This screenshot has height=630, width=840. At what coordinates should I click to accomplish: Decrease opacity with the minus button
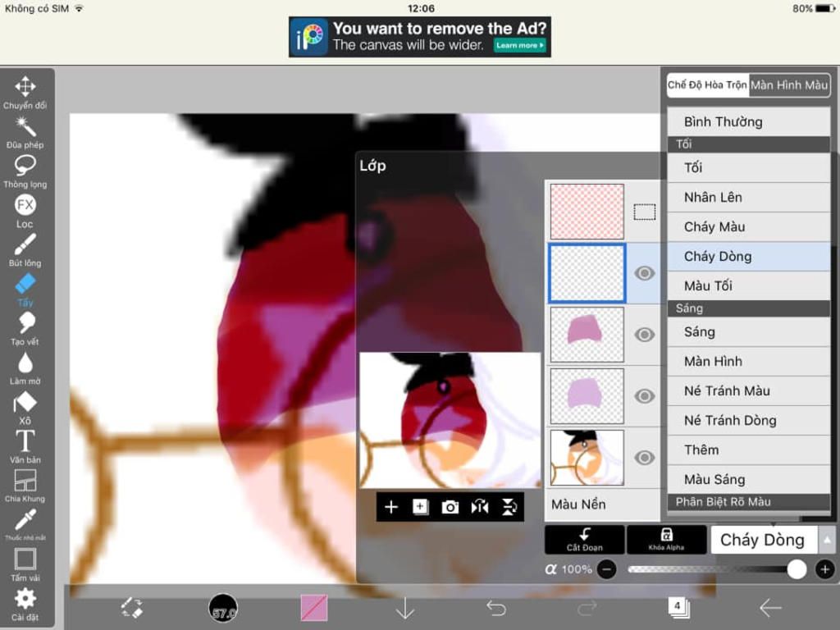click(606, 569)
